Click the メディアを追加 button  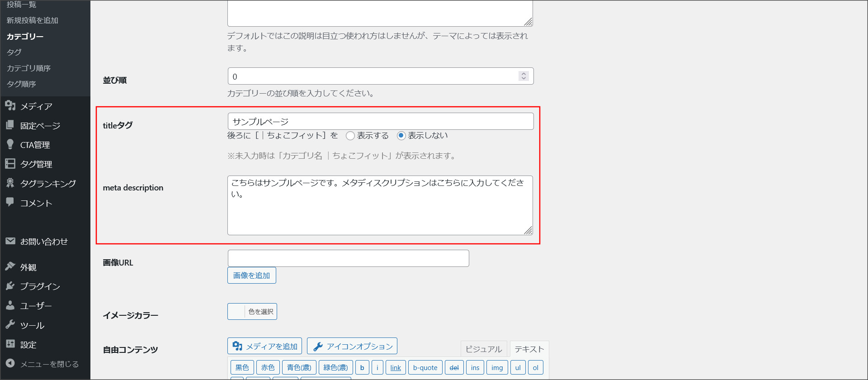(264, 346)
